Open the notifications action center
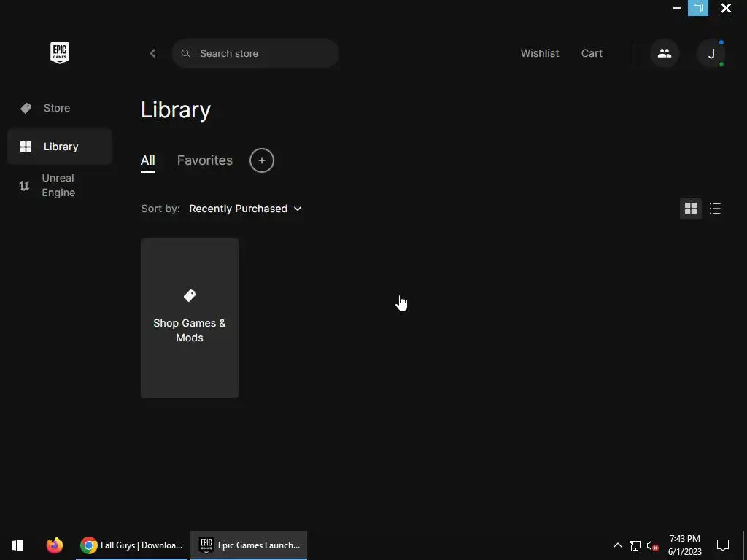 point(723,545)
